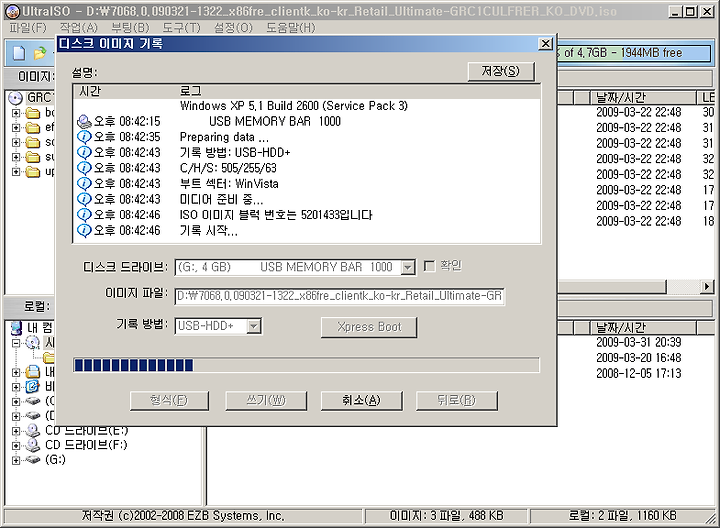
Task: Click info icon beside 미디어 준비 중...
Action: (84, 199)
